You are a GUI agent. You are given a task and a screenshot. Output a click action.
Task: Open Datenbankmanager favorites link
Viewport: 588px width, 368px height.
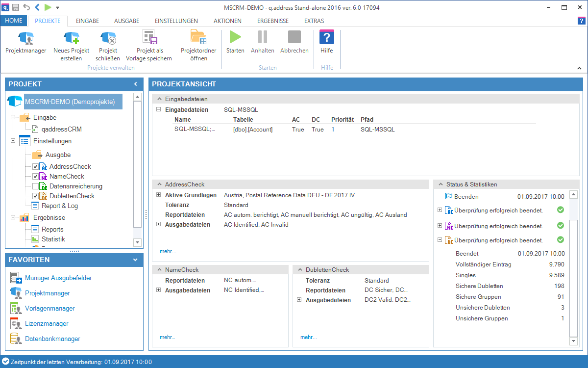point(52,339)
